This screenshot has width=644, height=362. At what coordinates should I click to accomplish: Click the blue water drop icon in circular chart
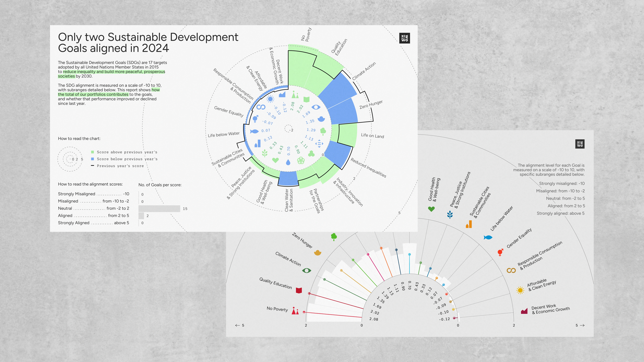pos(288,162)
